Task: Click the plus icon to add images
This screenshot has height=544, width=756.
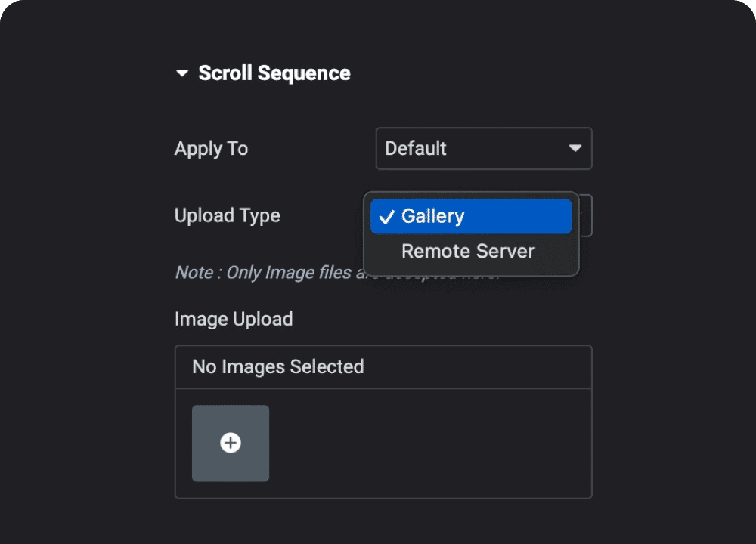Action: pos(231,444)
